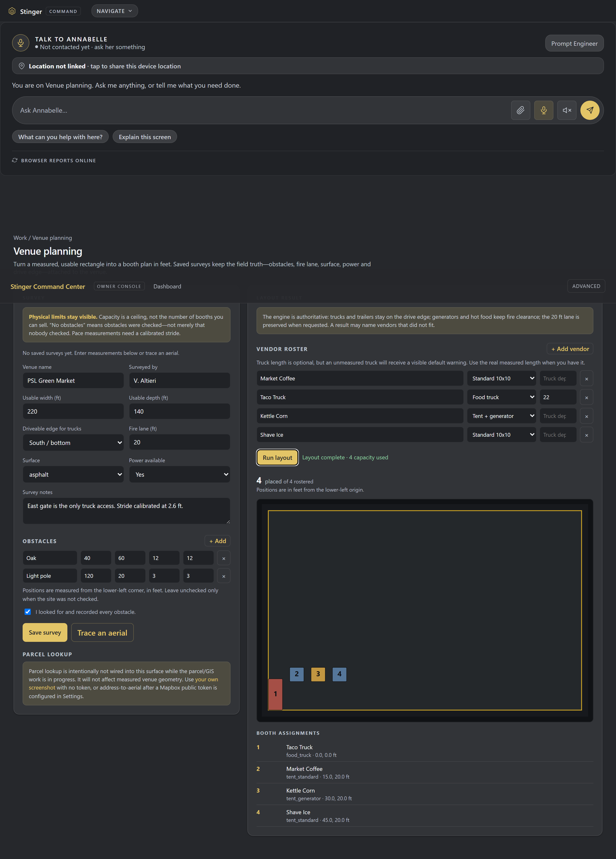616x859 pixels.
Task: Remove the Oak obstacle row
Action: 224,558
